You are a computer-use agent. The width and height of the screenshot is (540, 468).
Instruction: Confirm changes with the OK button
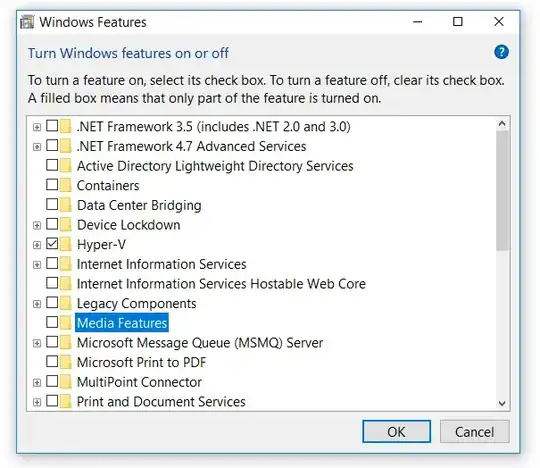[396, 431]
